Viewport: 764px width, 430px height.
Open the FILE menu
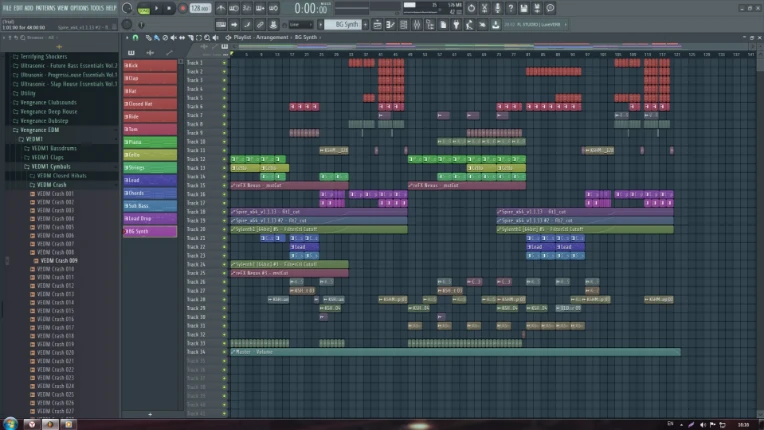7,8
